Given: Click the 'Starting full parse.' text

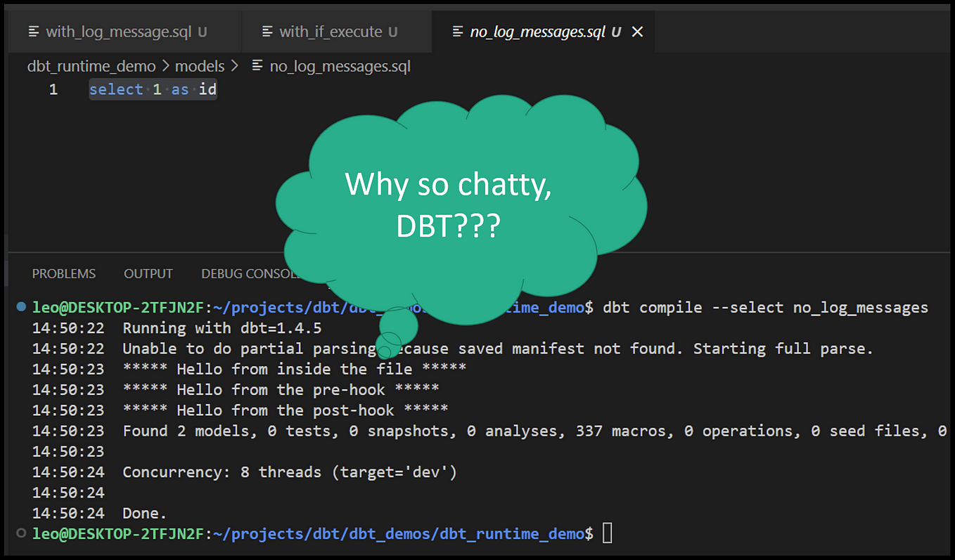Looking at the screenshot, I should [x=783, y=349].
